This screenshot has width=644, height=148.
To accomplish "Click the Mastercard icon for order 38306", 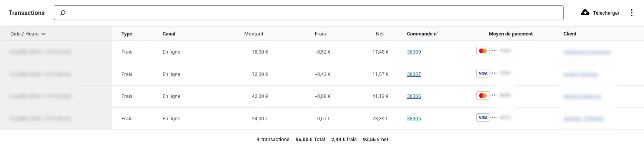I will coord(483,95).
